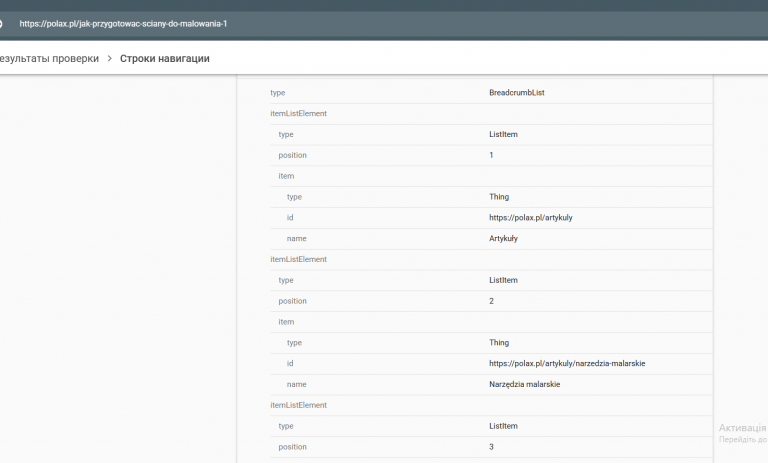Select the Строки навигации breadcrumb title
Image resolution: width=768 pixels, height=463 pixels.
165,58
